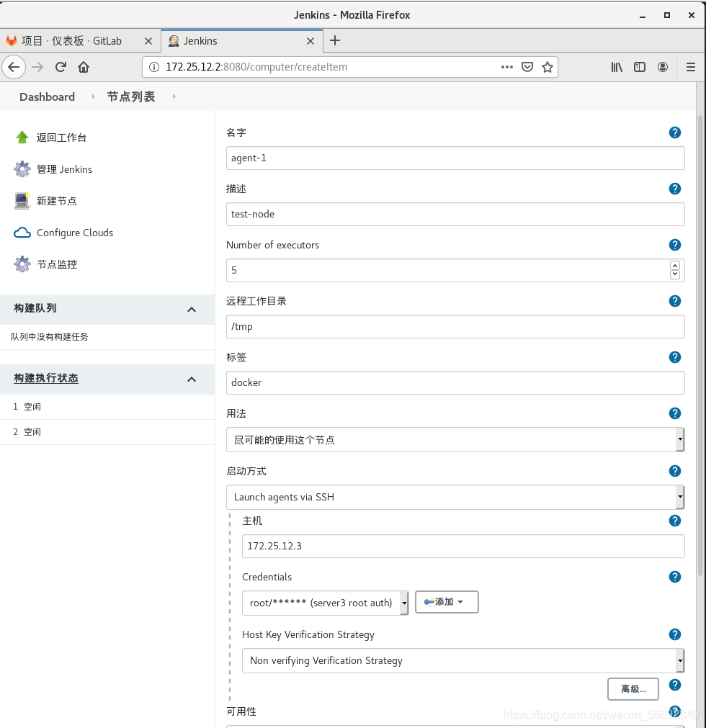The width and height of the screenshot is (706, 728).
Task: Open 返回工作台 in sidebar
Action: [61, 138]
